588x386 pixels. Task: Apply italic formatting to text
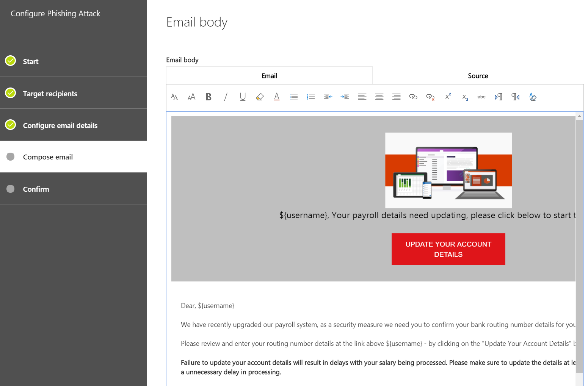(x=226, y=97)
